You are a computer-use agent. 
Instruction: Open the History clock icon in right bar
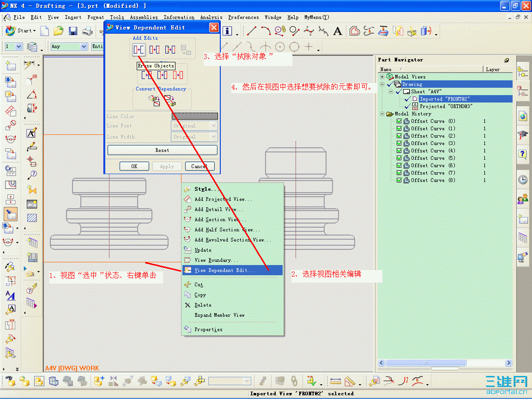pyautogui.click(x=523, y=180)
